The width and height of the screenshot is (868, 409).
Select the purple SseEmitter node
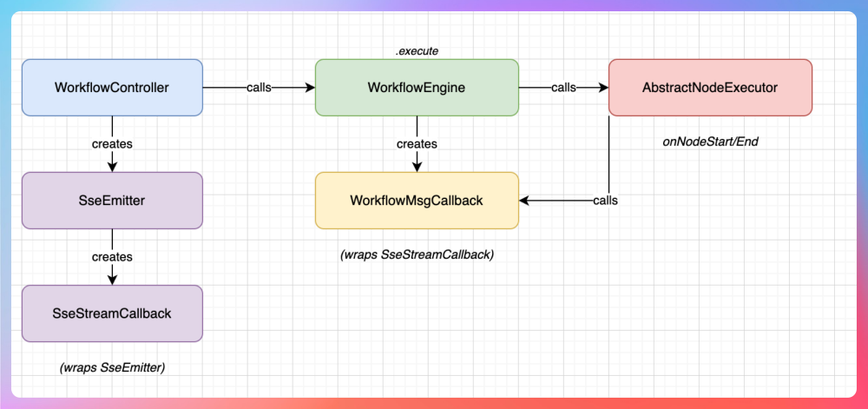111,201
